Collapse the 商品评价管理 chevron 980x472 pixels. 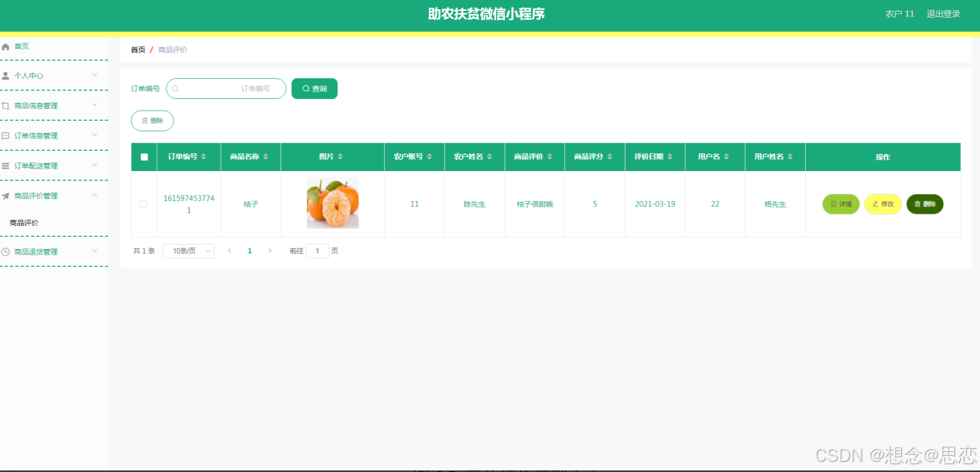[94, 195]
